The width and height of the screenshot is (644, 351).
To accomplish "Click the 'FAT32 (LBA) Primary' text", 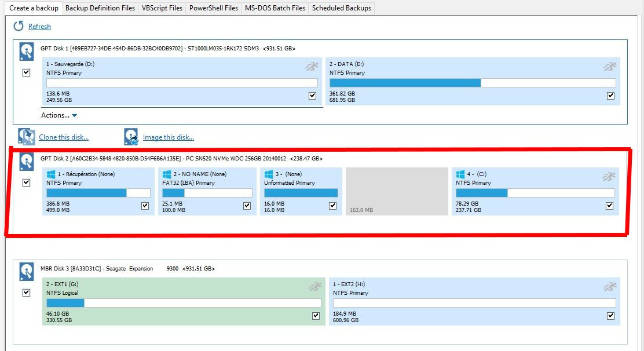I will pyautogui.click(x=189, y=182).
